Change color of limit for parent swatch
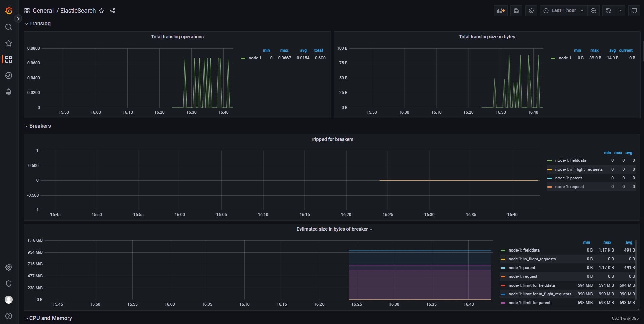Image resolution: width=644 pixels, height=324 pixels. tap(503, 303)
